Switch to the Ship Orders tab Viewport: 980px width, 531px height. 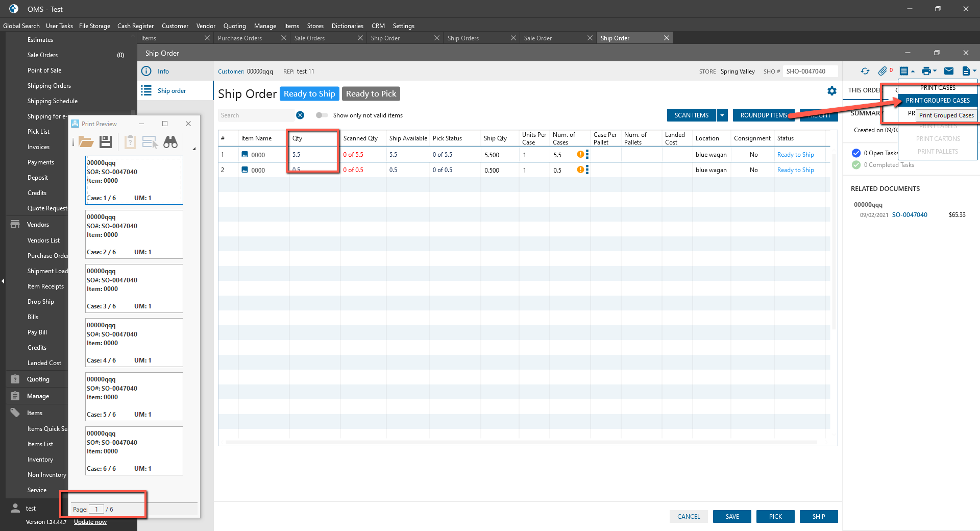(482, 38)
